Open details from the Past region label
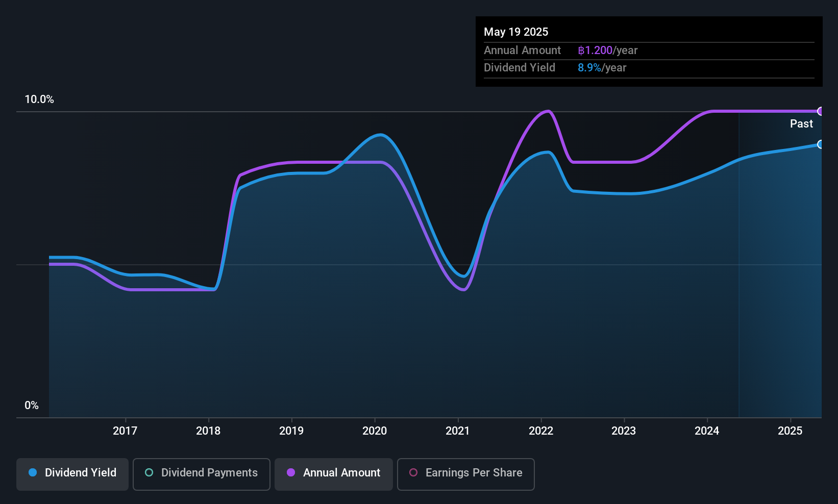The image size is (838, 504). coord(801,123)
